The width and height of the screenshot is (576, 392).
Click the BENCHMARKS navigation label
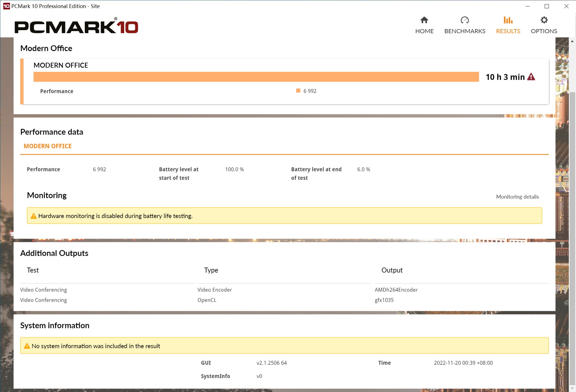[x=465, y=31]
